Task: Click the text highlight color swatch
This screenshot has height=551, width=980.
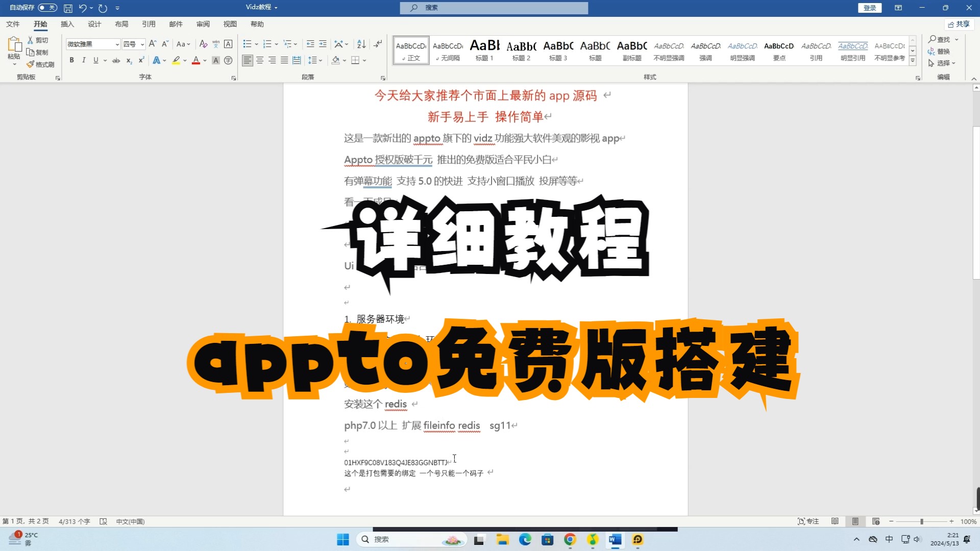Action: (176, 60)
